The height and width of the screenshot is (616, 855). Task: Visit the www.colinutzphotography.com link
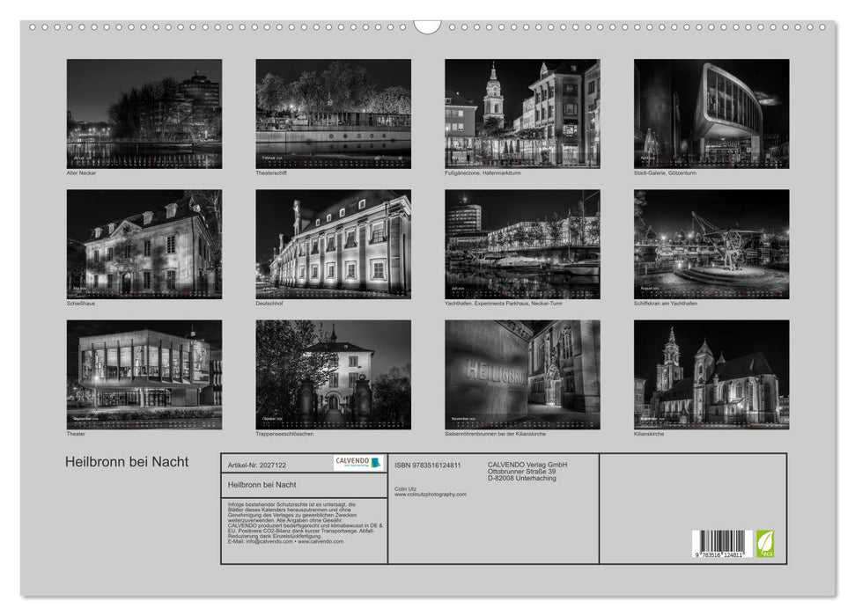431,495
